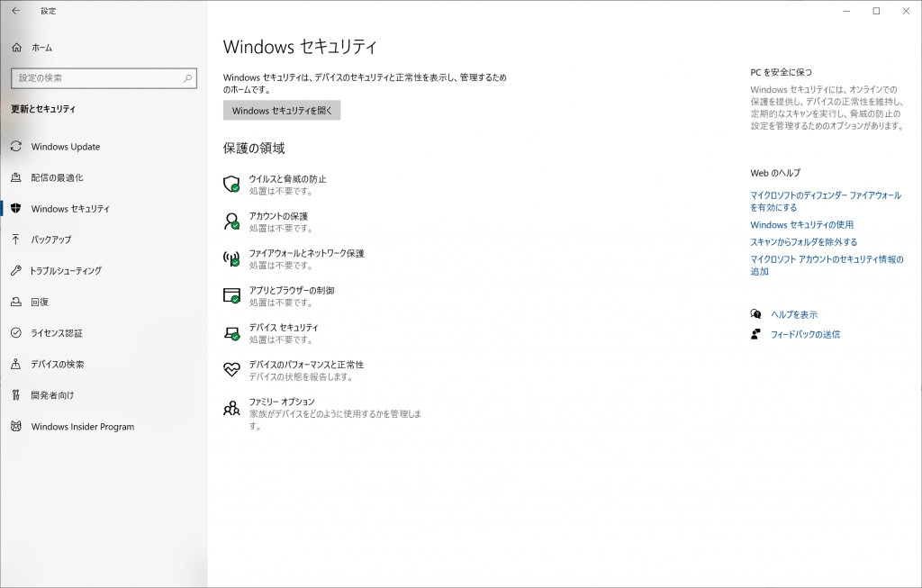Click フィードバックの送信 link

click(x=806, y=335)
